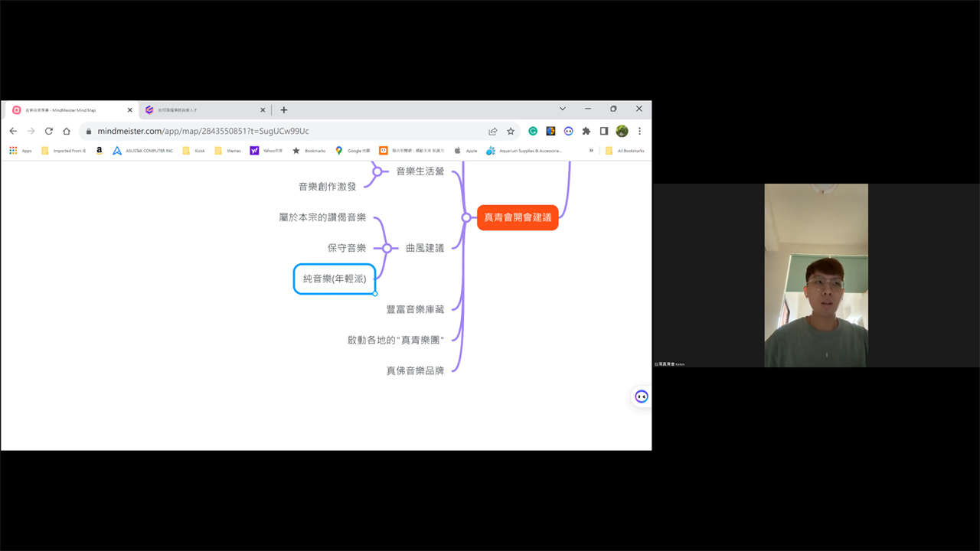Switch to the second browser tab
This screenshot has width=980, height=551.
203,110
